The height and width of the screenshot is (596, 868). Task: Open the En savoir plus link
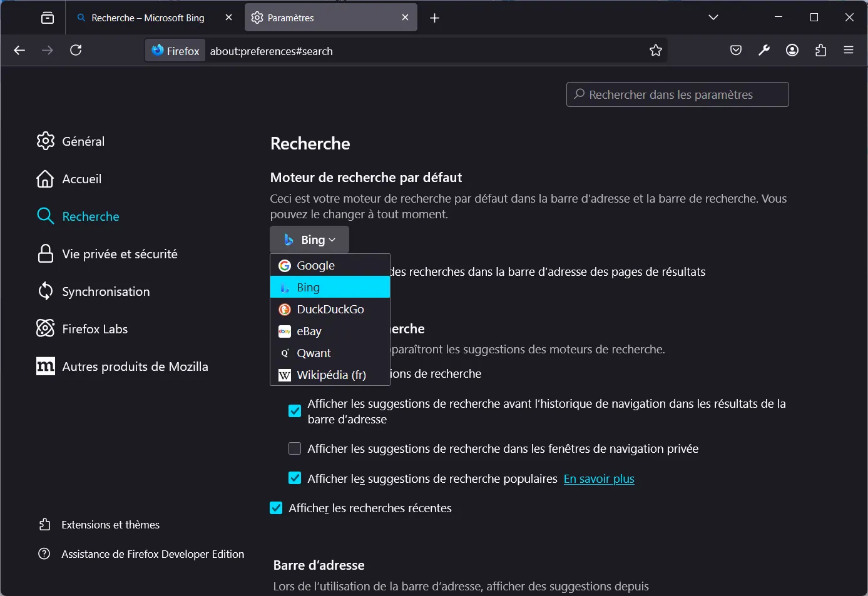599,478
